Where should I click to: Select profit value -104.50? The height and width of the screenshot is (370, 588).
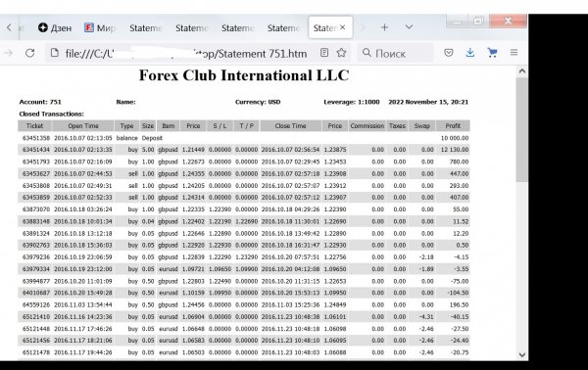pos(458,293)
